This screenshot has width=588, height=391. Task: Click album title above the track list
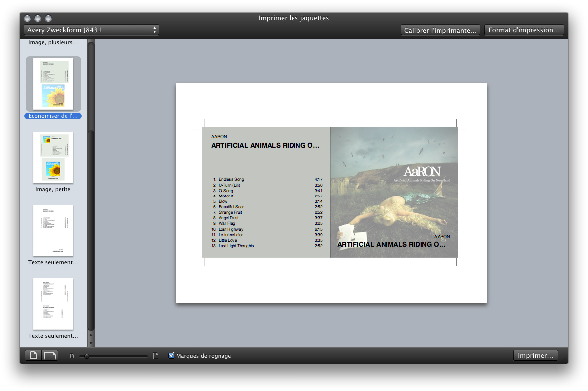point(265,145)
